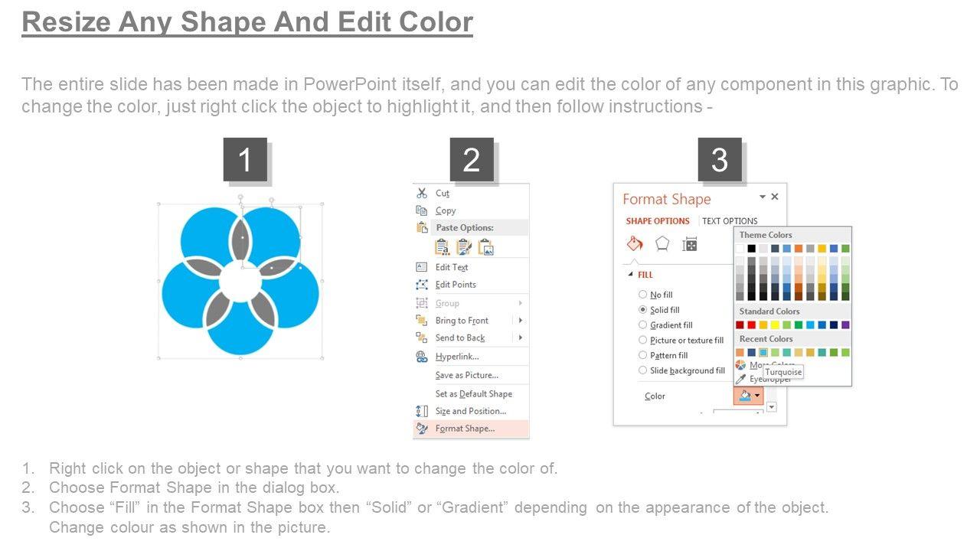Close the Format Shape pane
The width and height of the screenshot is (980, 551).
tap(775, 197)
